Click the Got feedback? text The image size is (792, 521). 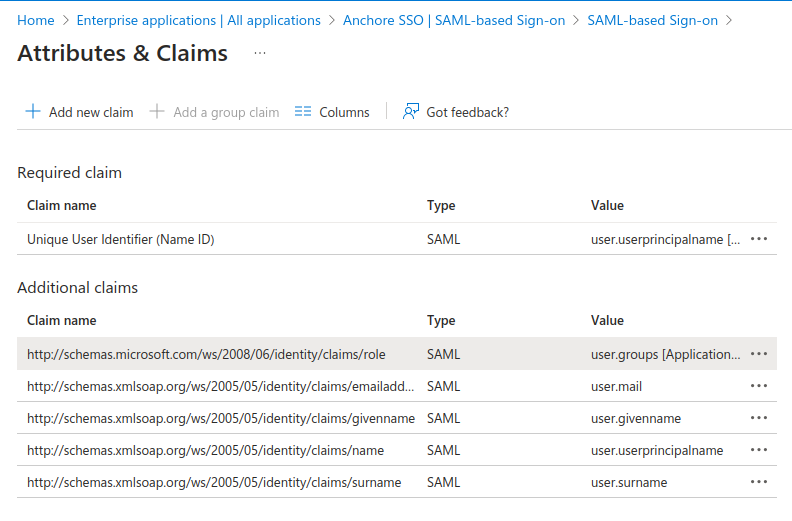pos(467,112)
